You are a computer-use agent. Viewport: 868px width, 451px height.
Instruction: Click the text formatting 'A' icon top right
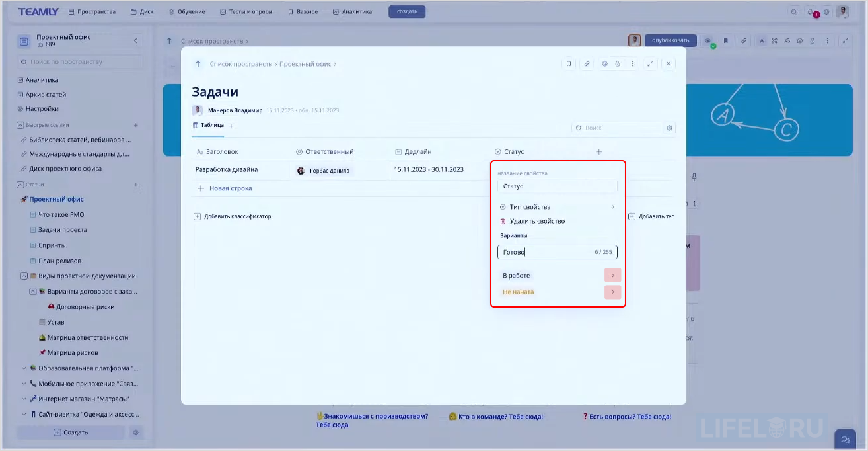pos(762,41)
